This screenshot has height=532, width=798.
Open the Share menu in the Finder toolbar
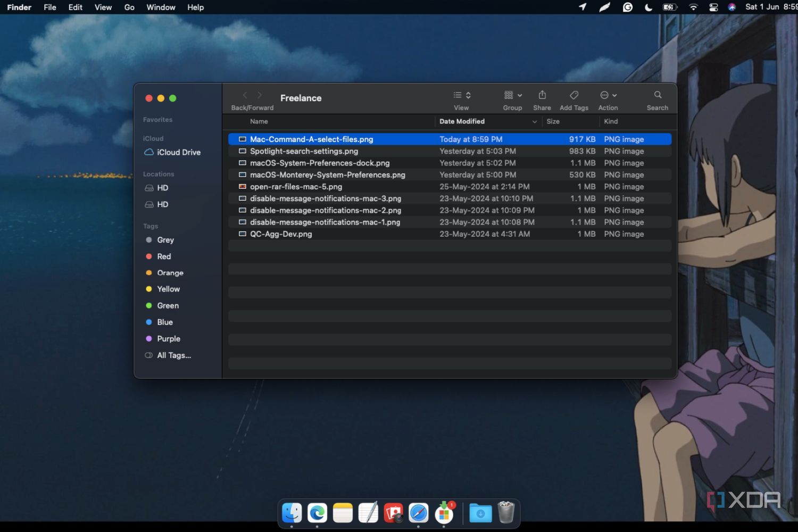point(542,98)
